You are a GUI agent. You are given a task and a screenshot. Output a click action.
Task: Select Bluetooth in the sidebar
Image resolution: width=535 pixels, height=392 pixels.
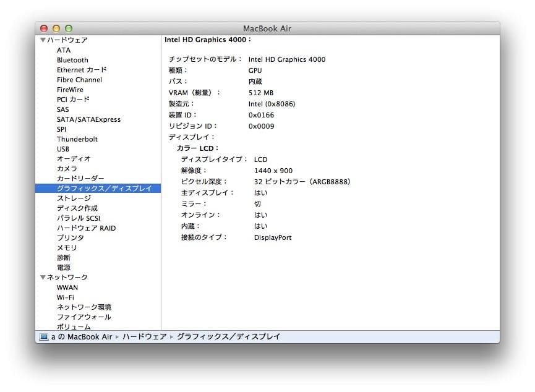pyautogui.click(x=72, y=60)
